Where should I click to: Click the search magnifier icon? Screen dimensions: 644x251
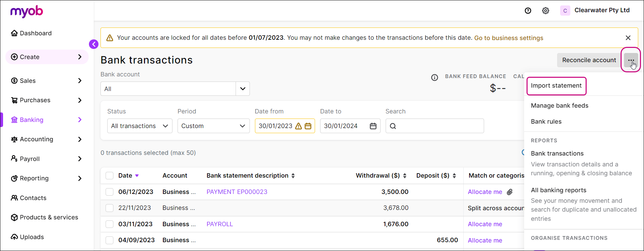393,126
